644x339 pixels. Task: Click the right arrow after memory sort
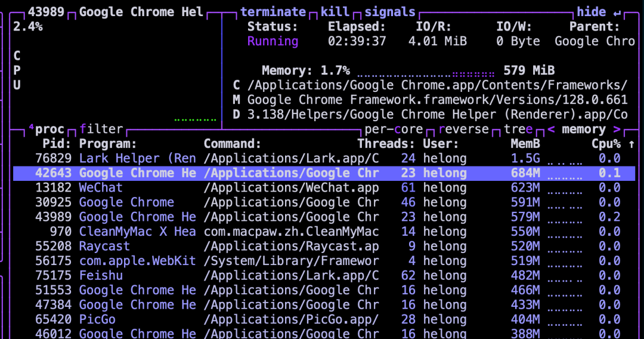tap(617, 130)
